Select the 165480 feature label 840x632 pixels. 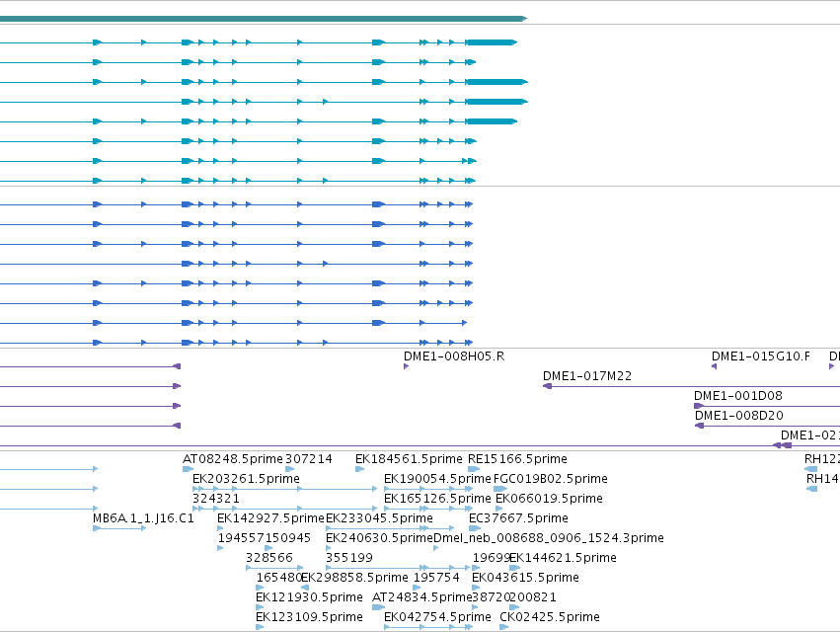[x=279, y=578]
